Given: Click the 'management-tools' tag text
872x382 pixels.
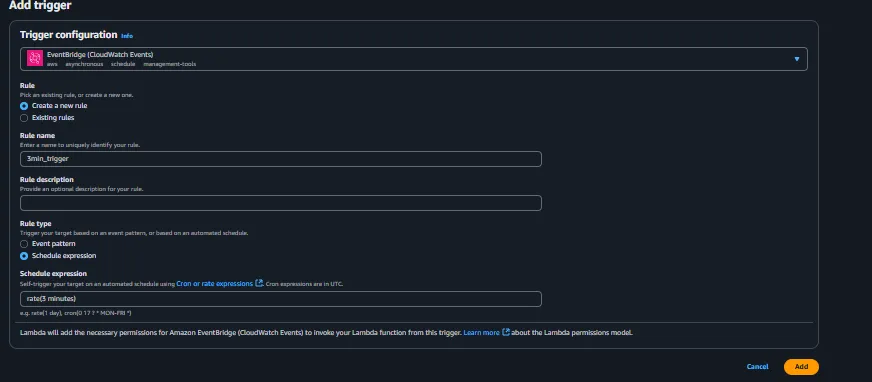Looking at the screenshot, I should (x=170, y=64).
